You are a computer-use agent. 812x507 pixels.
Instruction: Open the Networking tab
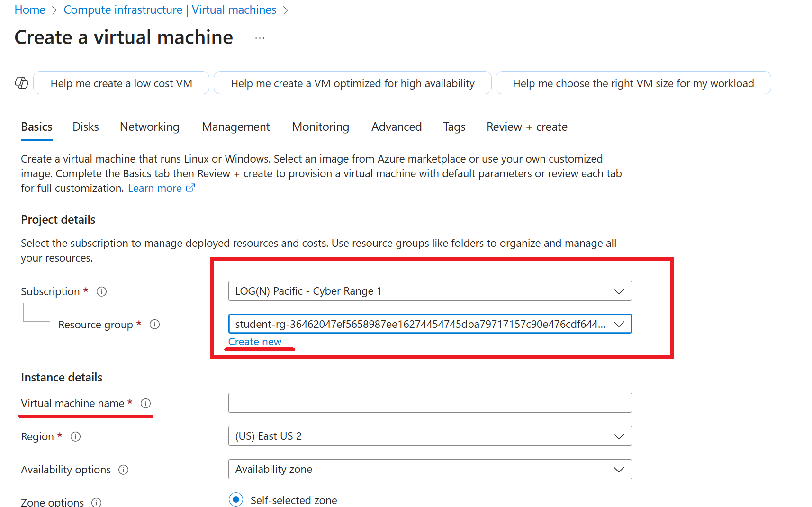(150, 127)
